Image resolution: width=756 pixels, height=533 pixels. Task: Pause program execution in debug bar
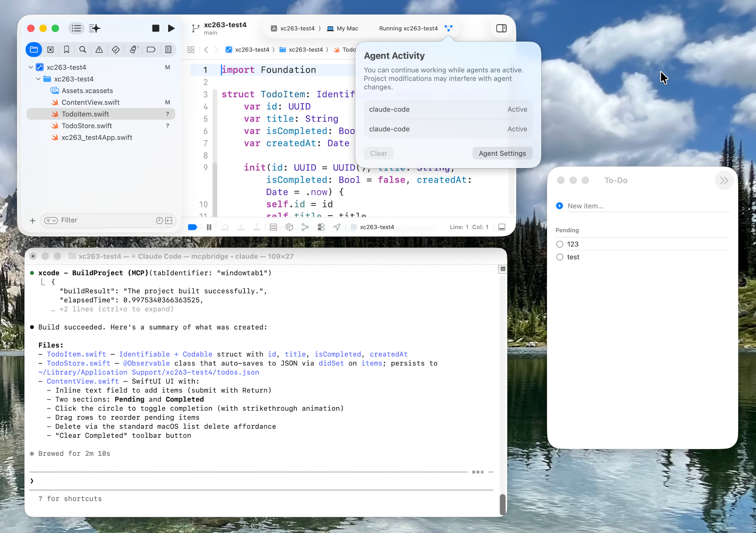coord(209,227)
